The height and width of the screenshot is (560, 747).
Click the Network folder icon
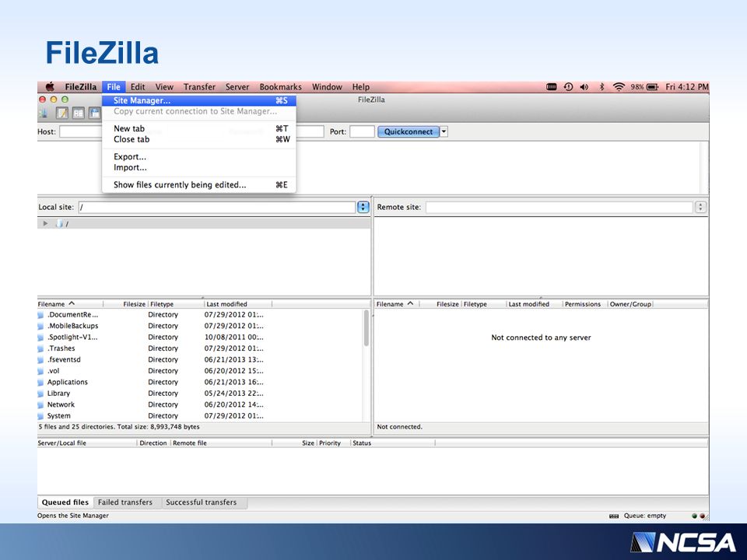point(40,404)
